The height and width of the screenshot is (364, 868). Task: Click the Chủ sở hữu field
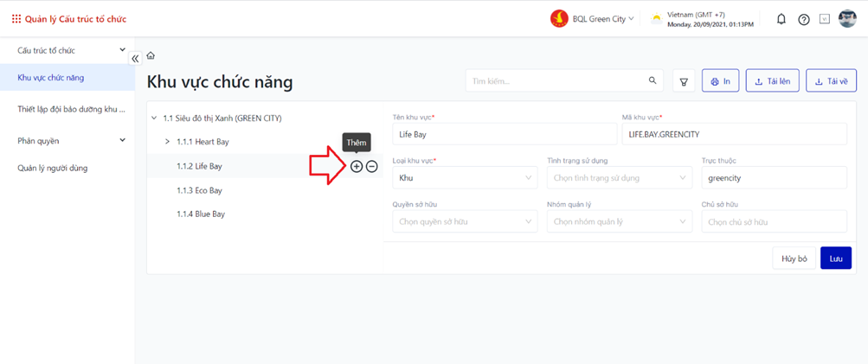pyautogui.click(x=774, y=221)
